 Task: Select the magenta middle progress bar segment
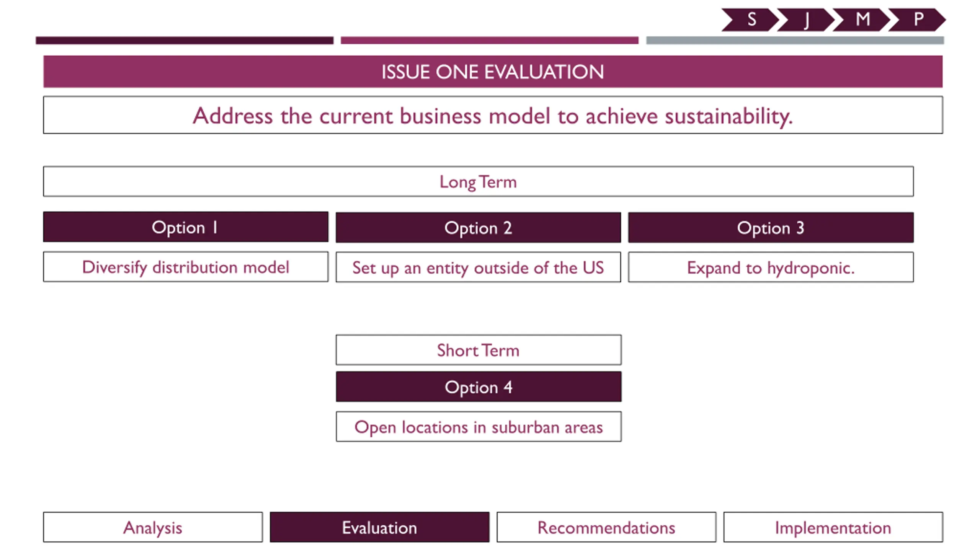490,41
